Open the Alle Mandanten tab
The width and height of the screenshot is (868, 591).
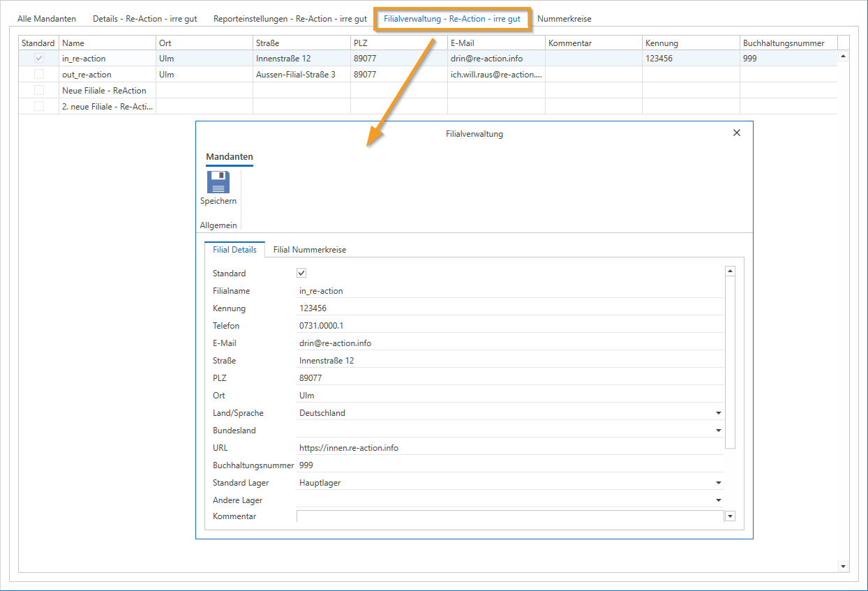point(47,19)
